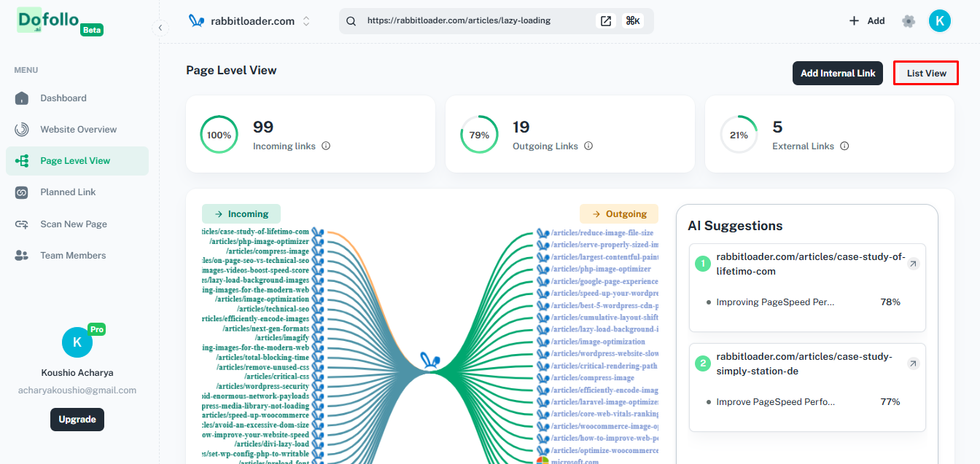Click outgoing link /articles/cumulative-layout-shift
Screen dimensions: 980x464
(604, 318)
